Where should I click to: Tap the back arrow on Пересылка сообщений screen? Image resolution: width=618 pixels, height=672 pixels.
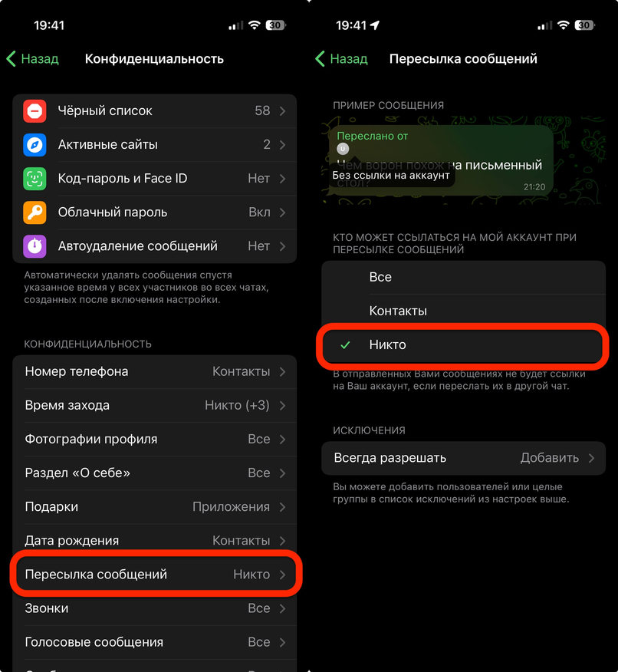tap(320, 59)
